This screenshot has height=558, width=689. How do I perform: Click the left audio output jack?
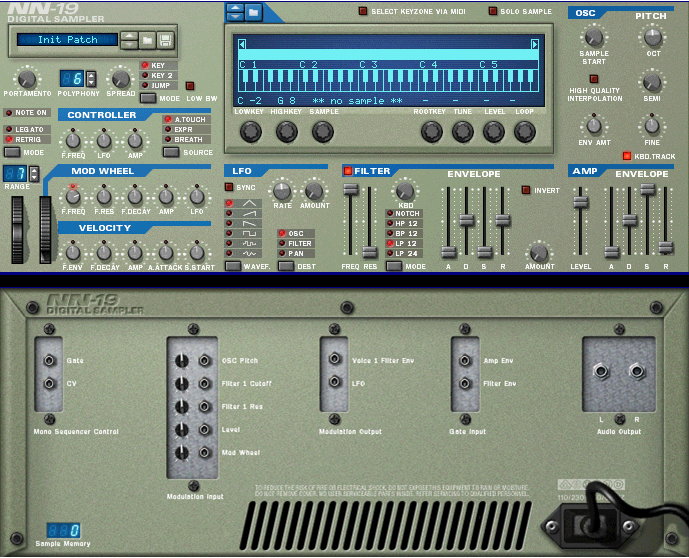(x=601, y=371)
